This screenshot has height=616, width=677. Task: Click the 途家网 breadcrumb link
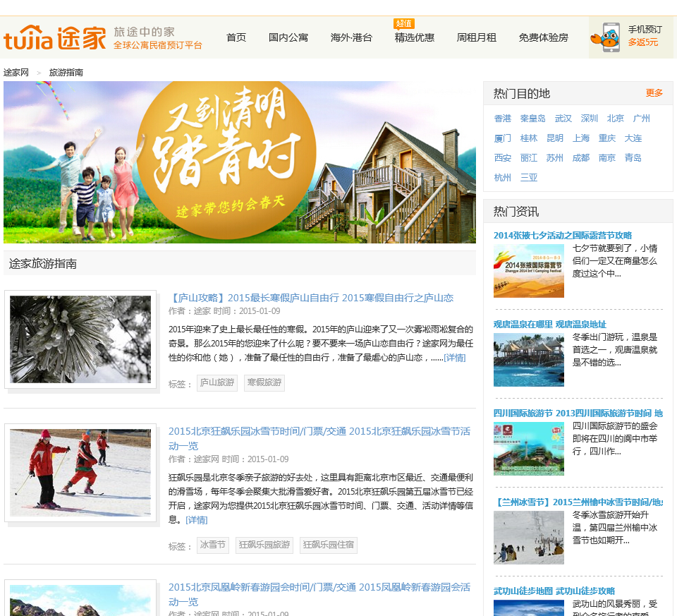(x=16, y=73)
